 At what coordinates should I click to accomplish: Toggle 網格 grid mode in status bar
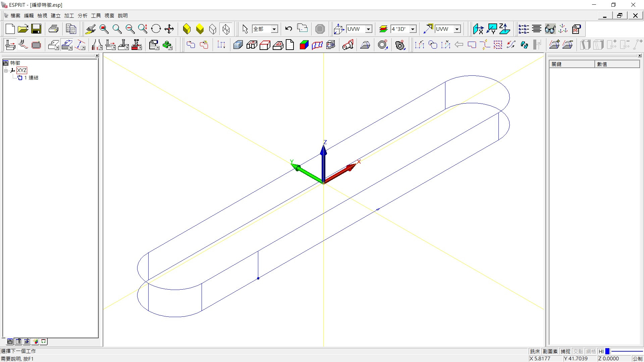point(591,351)
